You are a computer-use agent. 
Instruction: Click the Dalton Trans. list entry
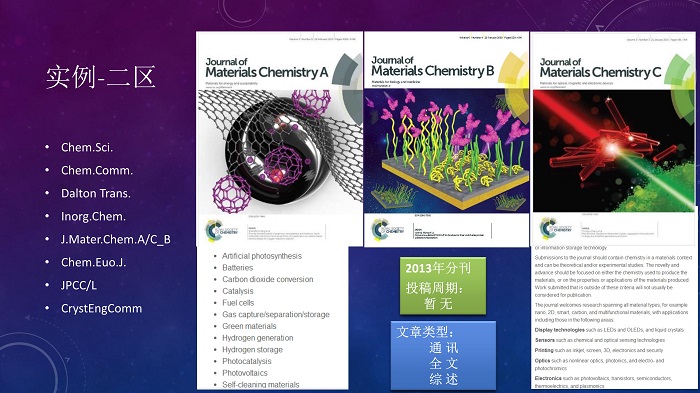96,193
